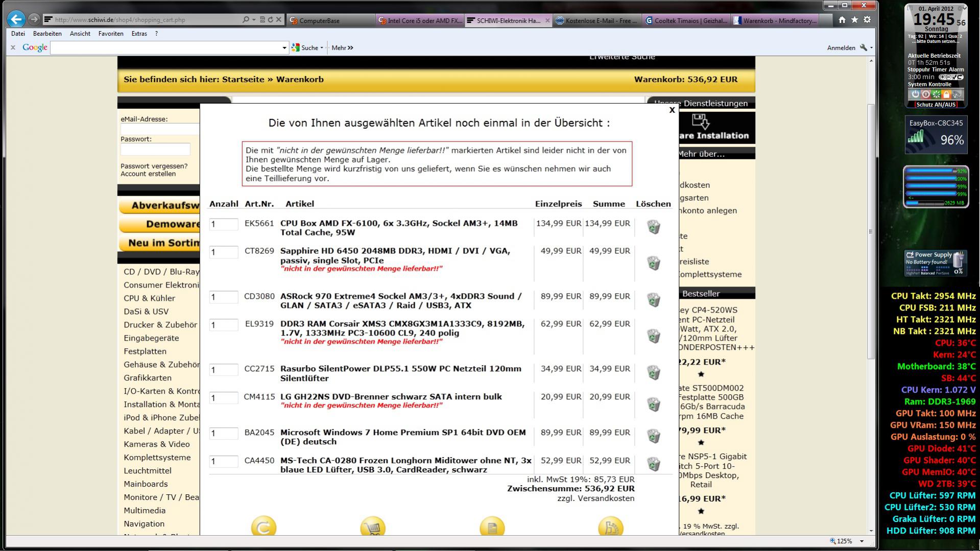This screenshot has height=551, width=980.
Task: Click the round shopping cart icon at the bottom
Action: (373, 526)
